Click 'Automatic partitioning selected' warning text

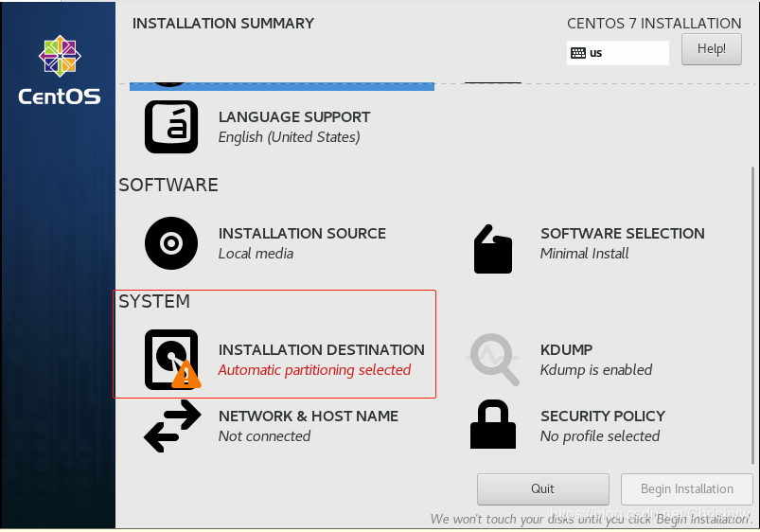314,370
